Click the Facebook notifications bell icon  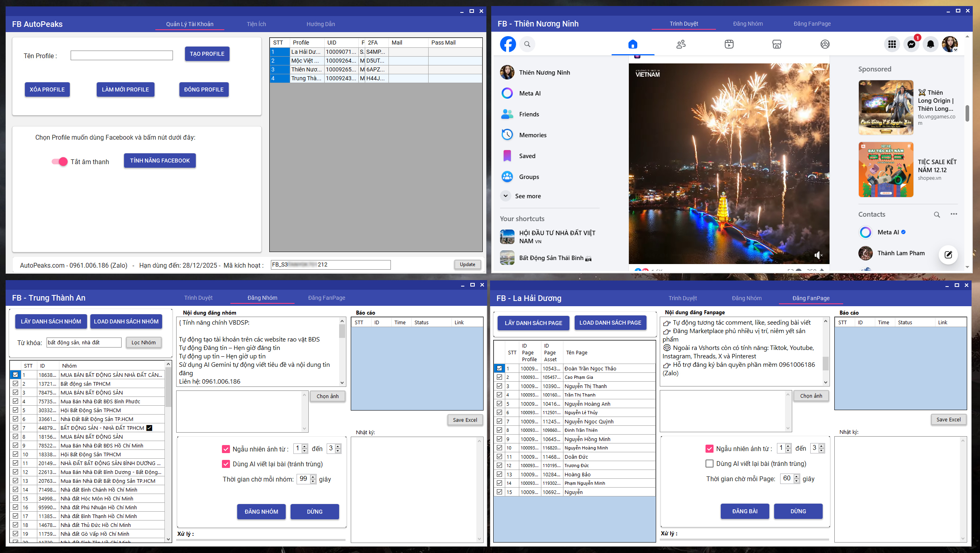click(930, 44)
